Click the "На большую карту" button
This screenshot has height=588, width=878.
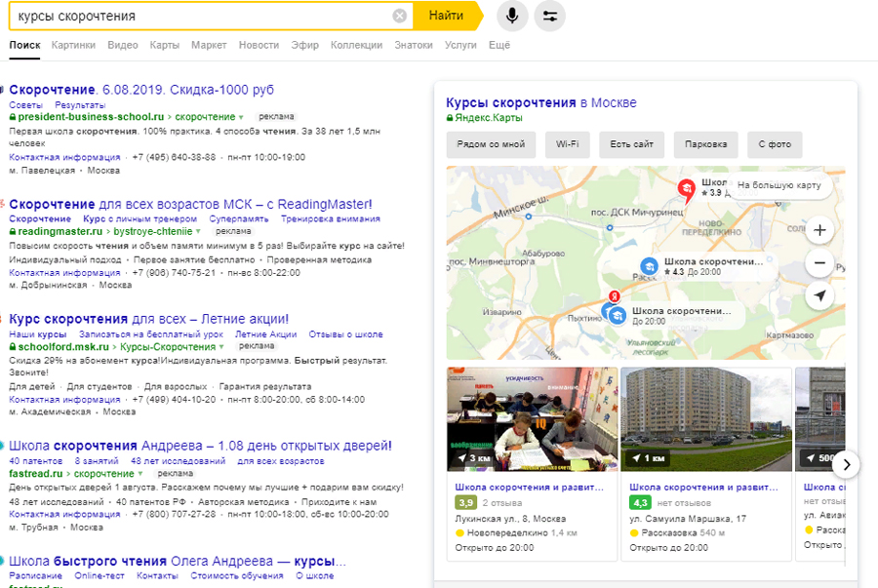click(x=778, y=185)
